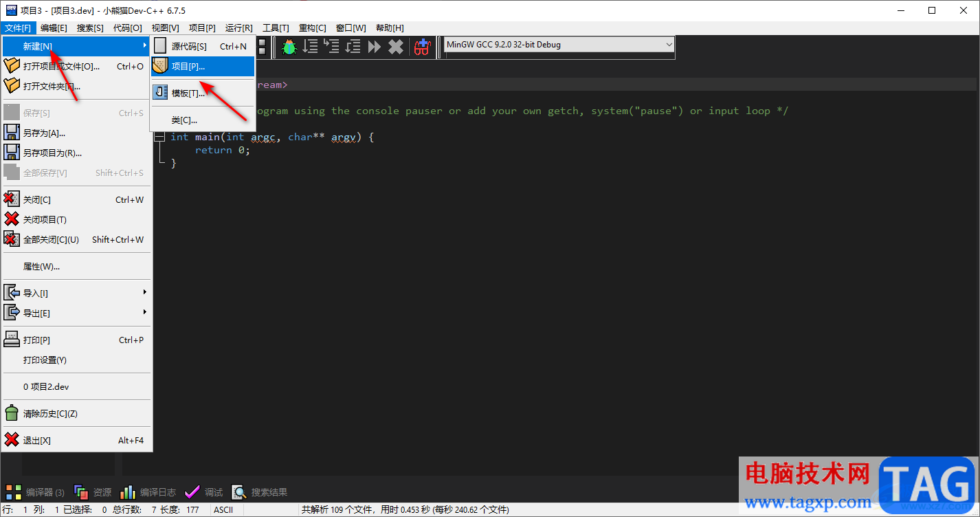Click 关闭项目(T) menu entry

tap(76, 219)
